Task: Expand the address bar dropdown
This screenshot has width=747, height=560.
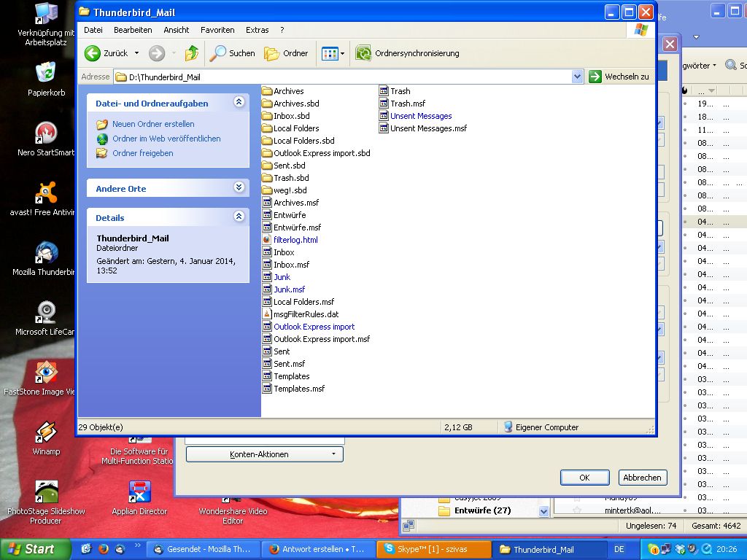Action: coord(577,77)
